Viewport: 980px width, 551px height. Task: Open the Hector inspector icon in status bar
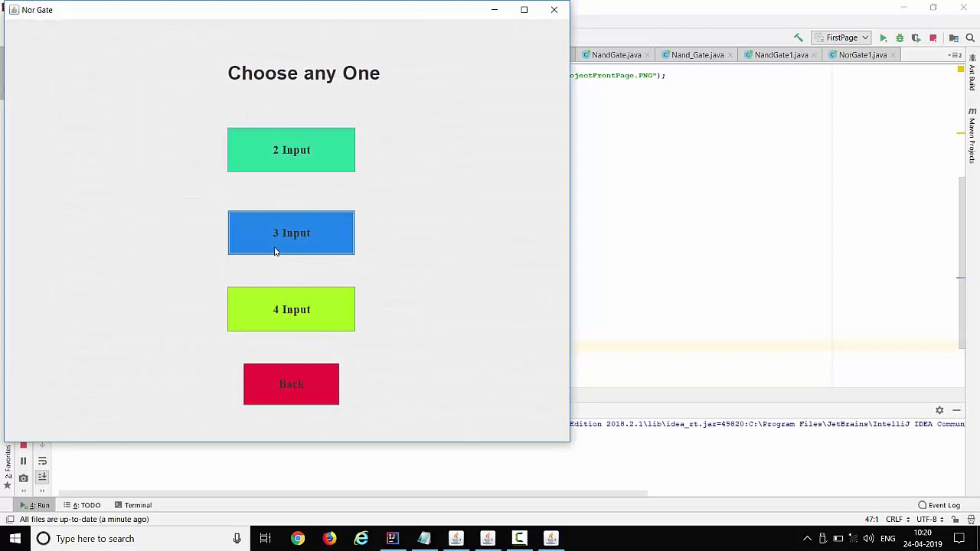point(971,519)
